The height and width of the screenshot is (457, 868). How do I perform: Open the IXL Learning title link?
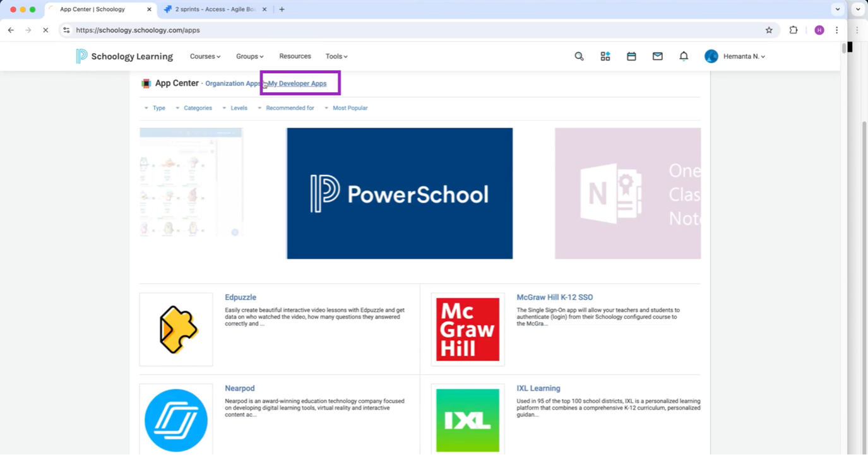point(538,388)
